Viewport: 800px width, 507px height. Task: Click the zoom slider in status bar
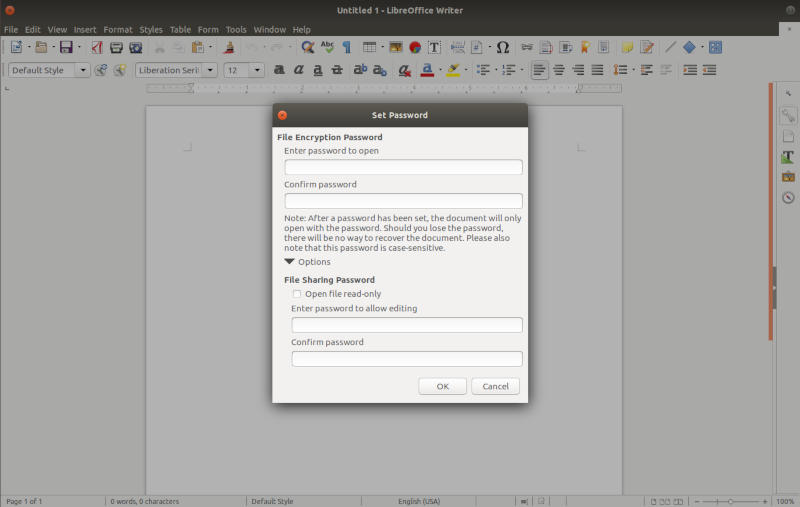pyautogui.click(x=730, y=501)
